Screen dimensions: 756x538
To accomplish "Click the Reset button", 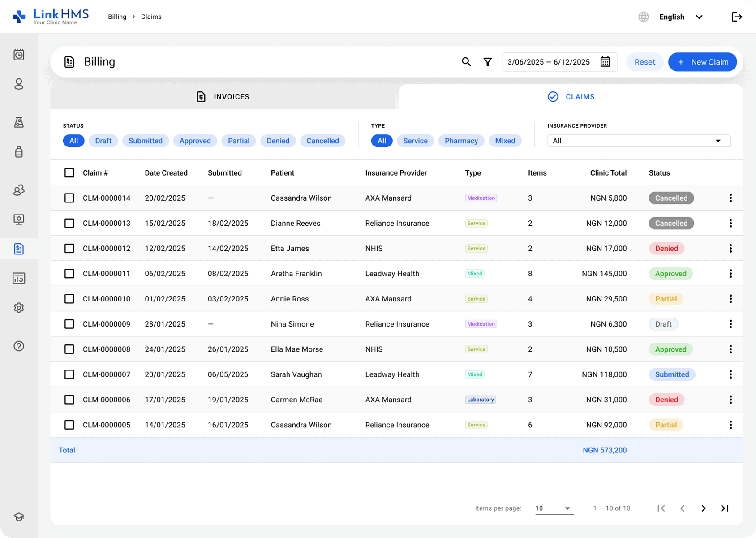I will [645, 62].
